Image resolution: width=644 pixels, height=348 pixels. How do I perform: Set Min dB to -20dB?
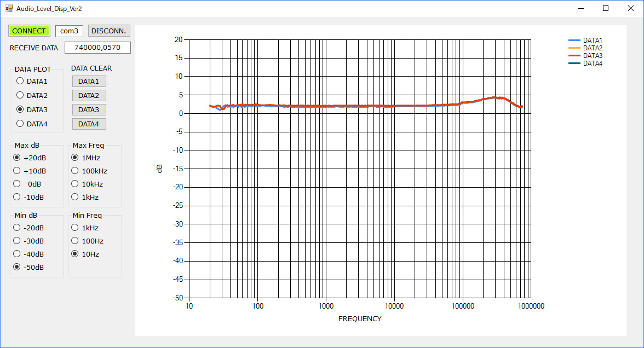tap(17, 228)
